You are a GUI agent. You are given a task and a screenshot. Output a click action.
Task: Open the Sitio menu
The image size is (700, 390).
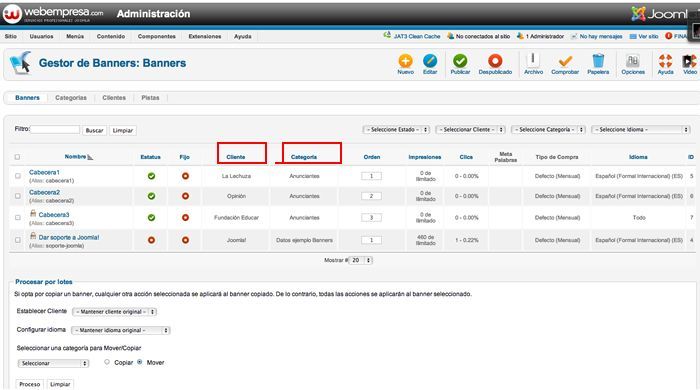[x=11, y=36]
